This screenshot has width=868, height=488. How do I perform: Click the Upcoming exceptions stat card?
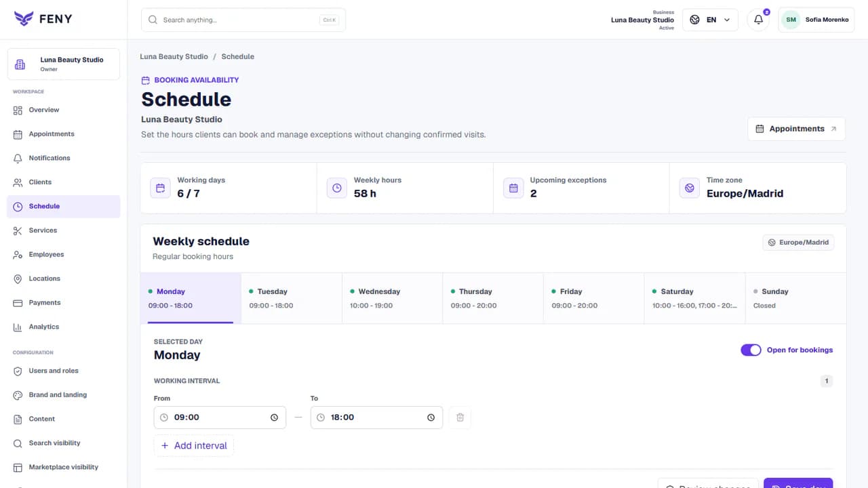pos(581,188)
